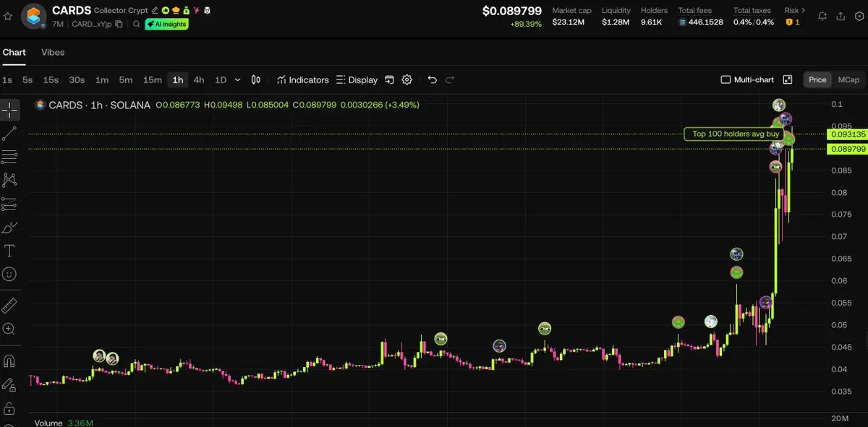Select the crosshair cursor tool
868x427 pixels.
9,111
